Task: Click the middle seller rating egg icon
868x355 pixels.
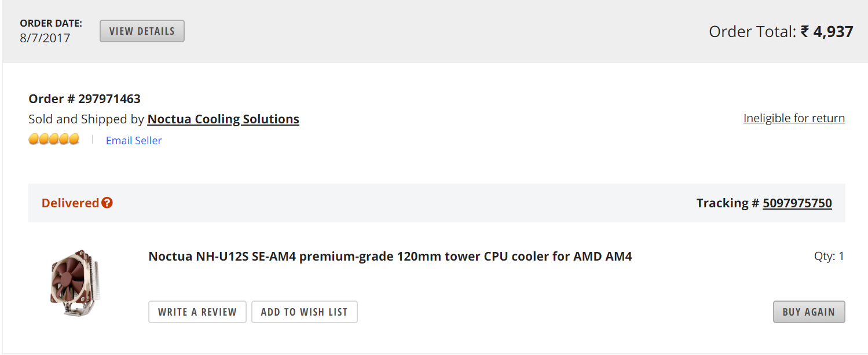Action: pos(54,139)
